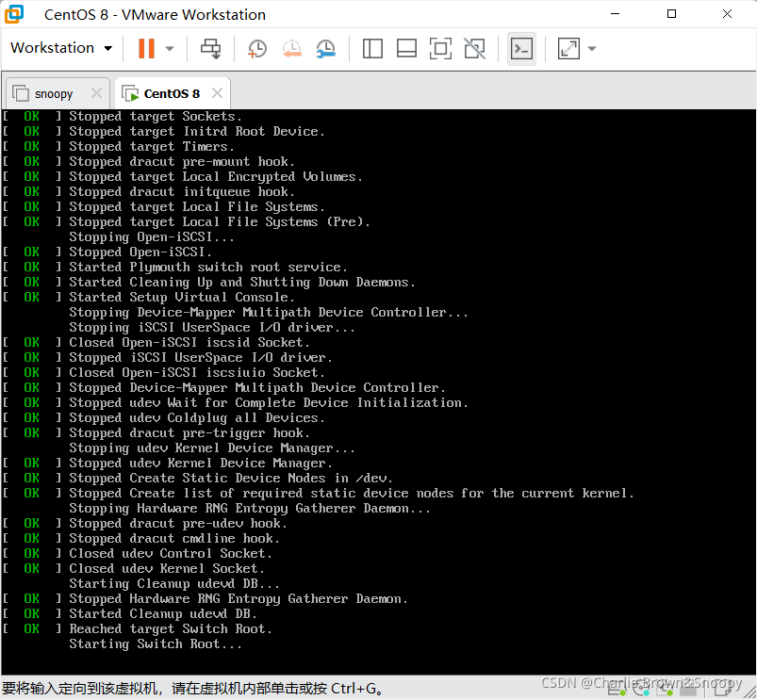The height and width of the screenshot is (700, 757).
Task: Pause the virtual machine
Action: [146, 48]
